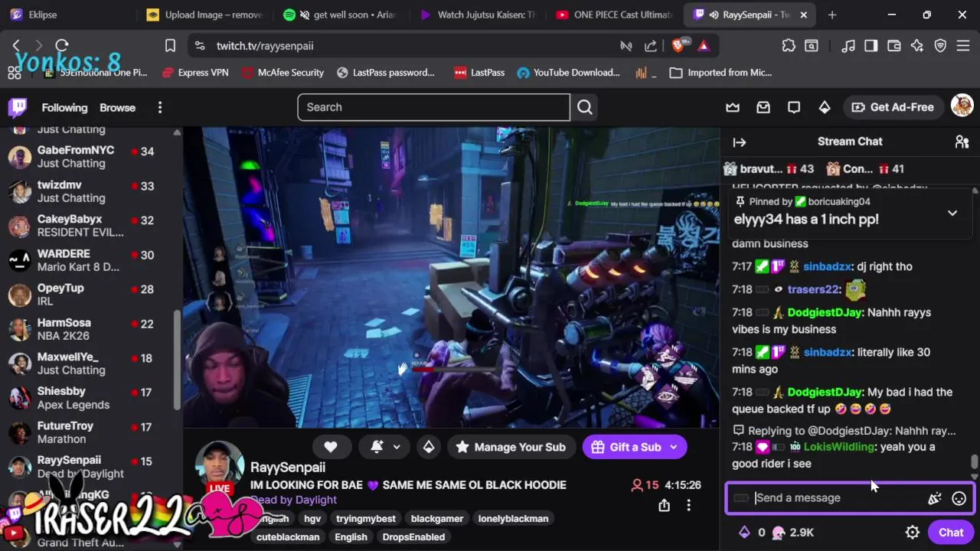980x551 pixels.
Task: Open the stream three-dot options menu
Action: (x=688, y=505)
